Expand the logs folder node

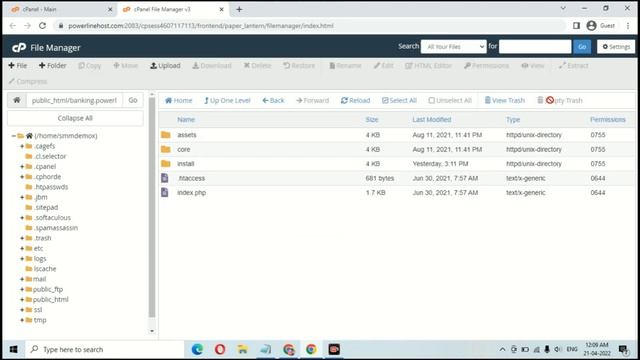click(x=22, y=258)
